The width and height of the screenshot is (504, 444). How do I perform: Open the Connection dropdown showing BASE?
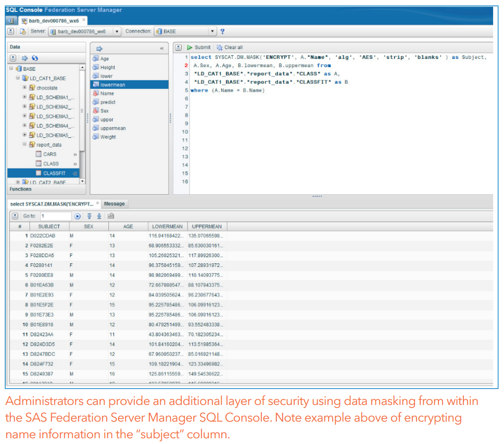(x=212, y=31)
